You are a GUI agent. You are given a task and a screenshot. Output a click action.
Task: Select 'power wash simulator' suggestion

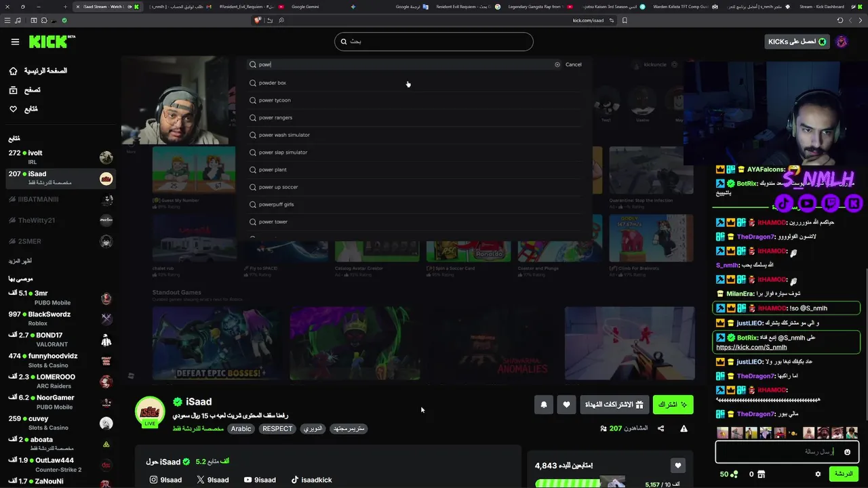pos(414,135)
